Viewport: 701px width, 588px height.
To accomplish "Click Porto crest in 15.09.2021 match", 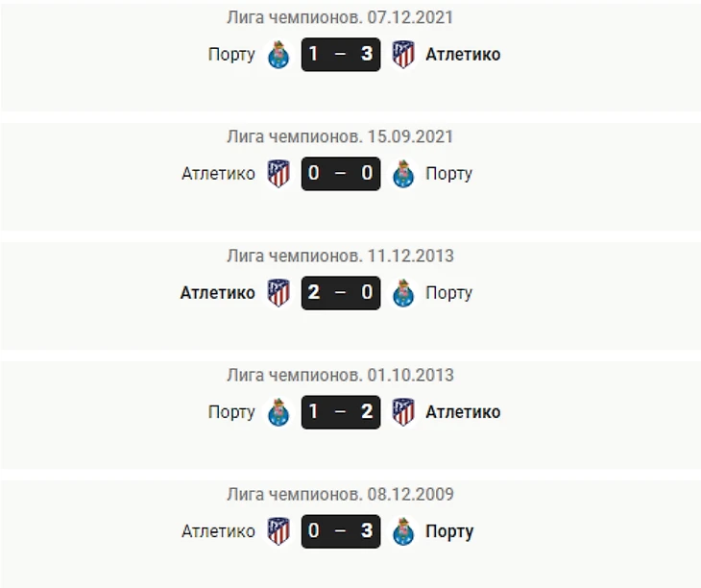I will [403, 174].
